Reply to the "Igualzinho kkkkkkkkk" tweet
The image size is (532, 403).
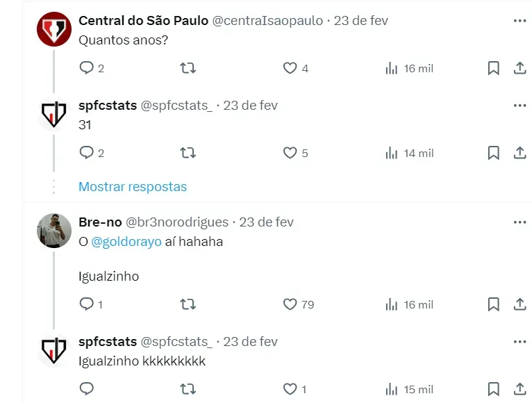[86, 389]
